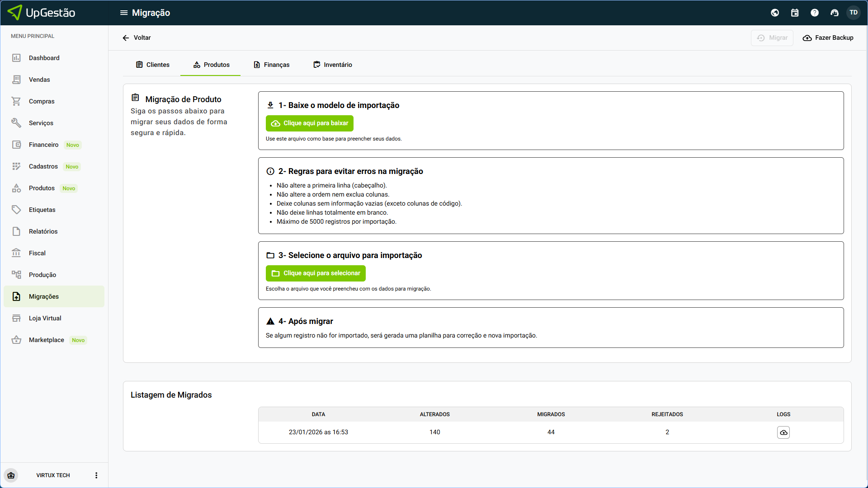This screenshot has width=868, height=488.
Task: Open the support headset icon
Action: (835, 13)
